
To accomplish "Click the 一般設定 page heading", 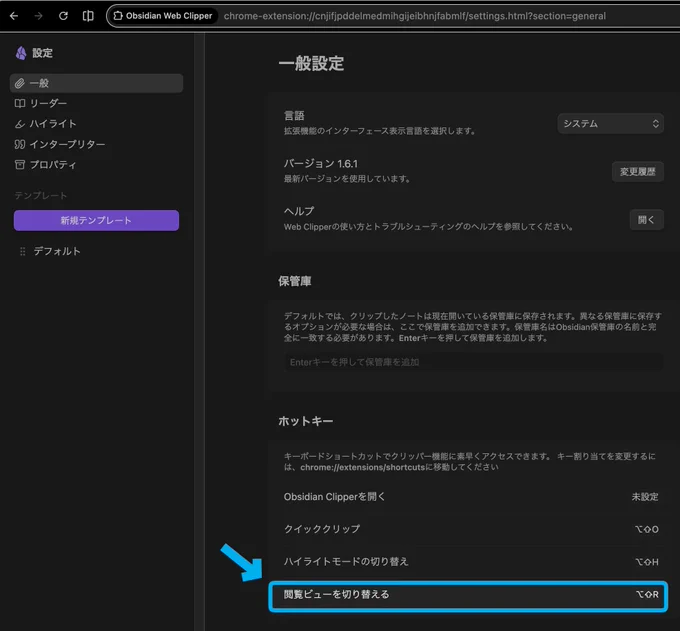I will 311,63.
